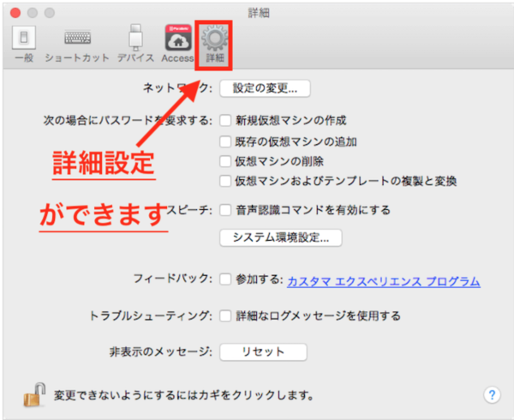
Task: Click the トラブルシューティング: label
Action: tap(151, 316)
